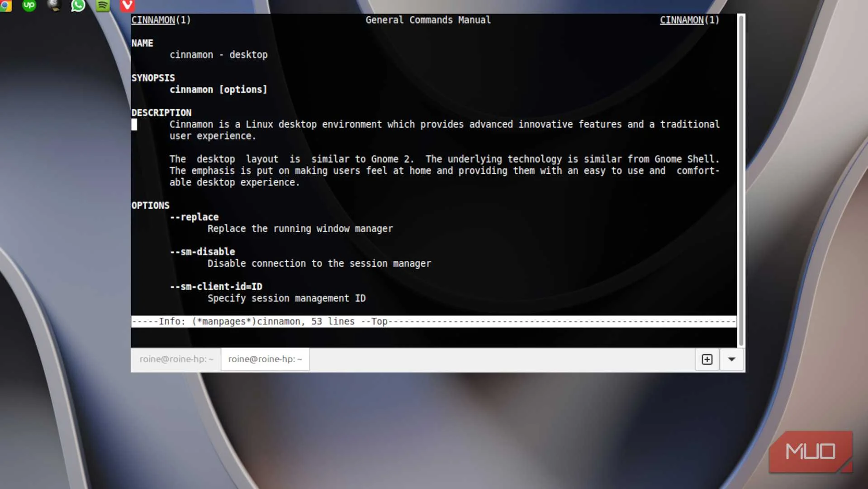Image resolution: width=868 pixels, height=489 pixels.
Task: Launch the Upwork application
Action: 29,6
